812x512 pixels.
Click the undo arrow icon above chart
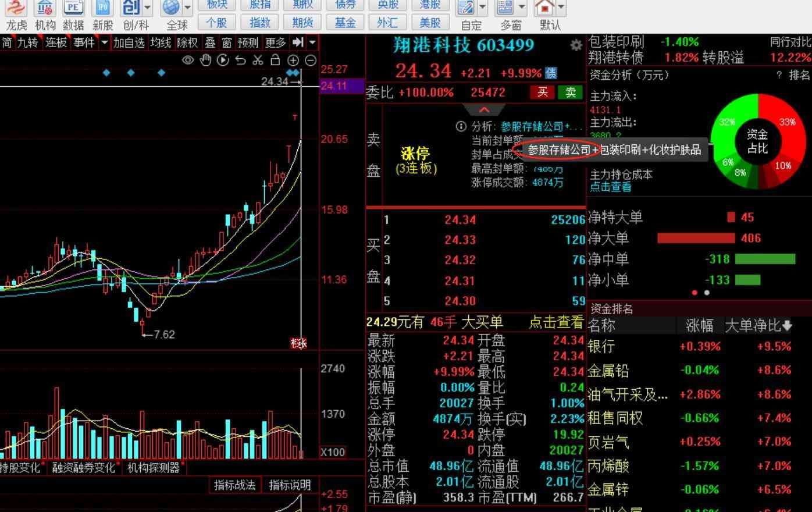coord(240,60)
